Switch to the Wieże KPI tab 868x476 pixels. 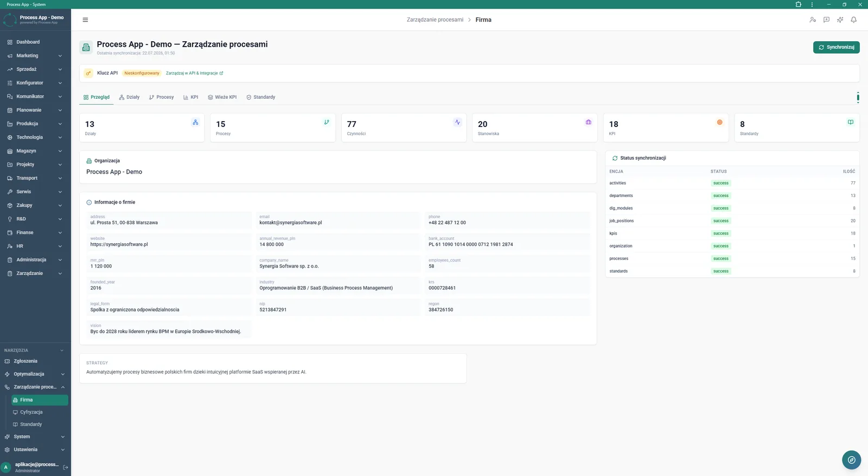tap(222, 97)
